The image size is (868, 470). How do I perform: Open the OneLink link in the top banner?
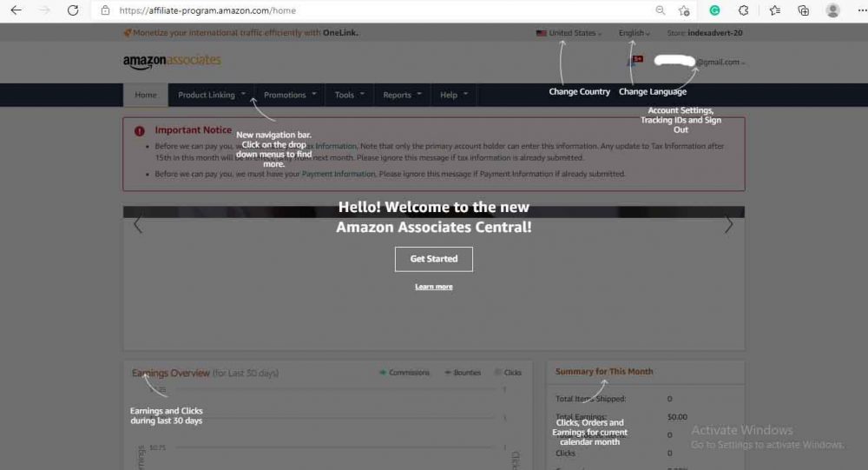pyautogui.click(x=340, y=33)
